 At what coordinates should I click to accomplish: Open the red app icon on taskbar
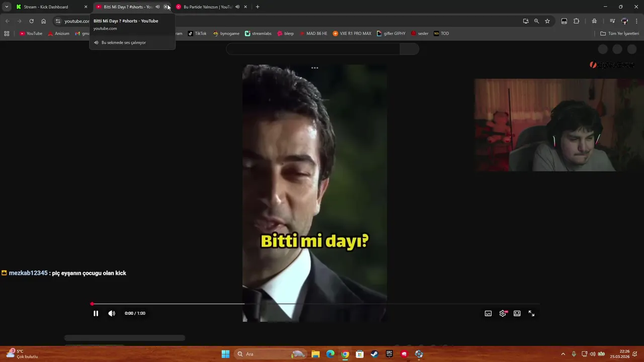click(404, 354)
